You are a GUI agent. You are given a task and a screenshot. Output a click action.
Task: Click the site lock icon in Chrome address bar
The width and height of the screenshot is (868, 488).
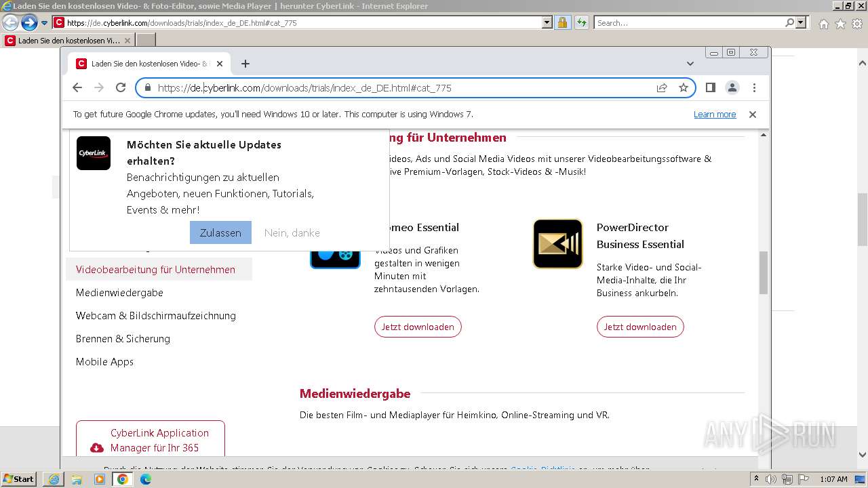[x=147, y=87]
